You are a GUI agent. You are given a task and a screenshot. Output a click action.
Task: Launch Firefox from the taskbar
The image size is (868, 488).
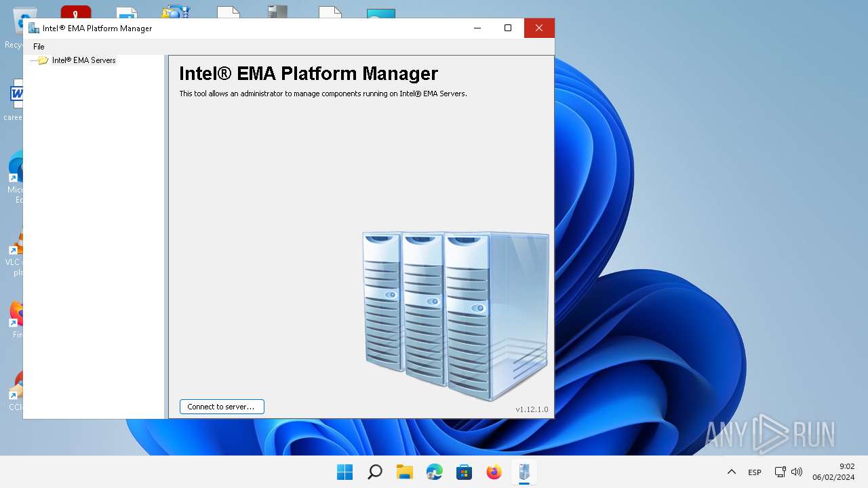tap(494, 472)
